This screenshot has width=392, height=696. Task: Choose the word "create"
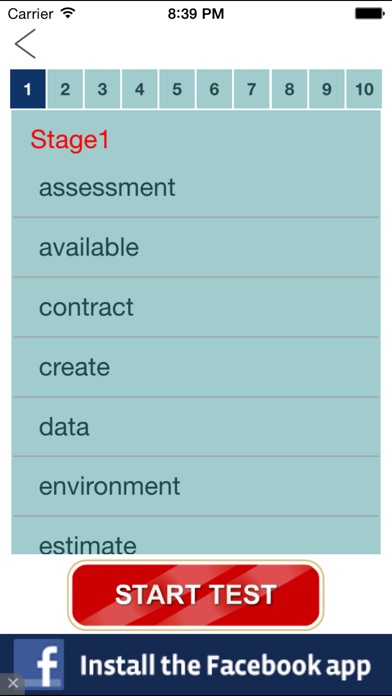click(x=196, y=367)
